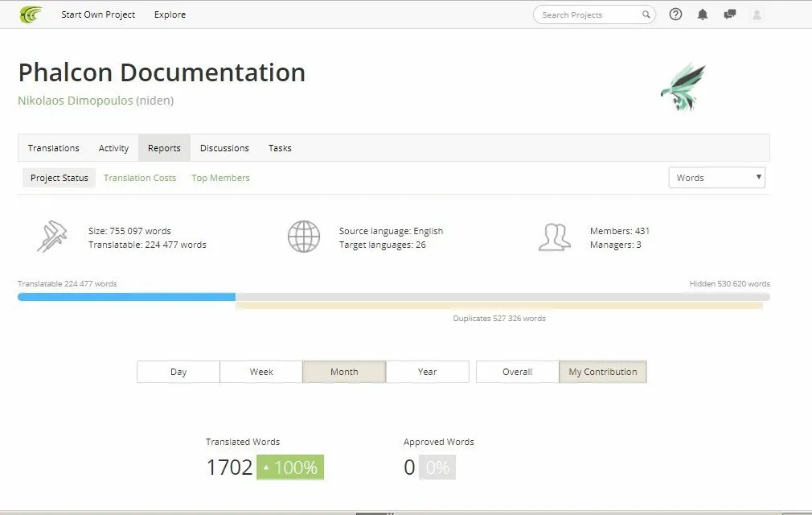The height and width of the screenshot is (515, 812).
Task: Click the grey 0% badge
Action: coord(437,468)
